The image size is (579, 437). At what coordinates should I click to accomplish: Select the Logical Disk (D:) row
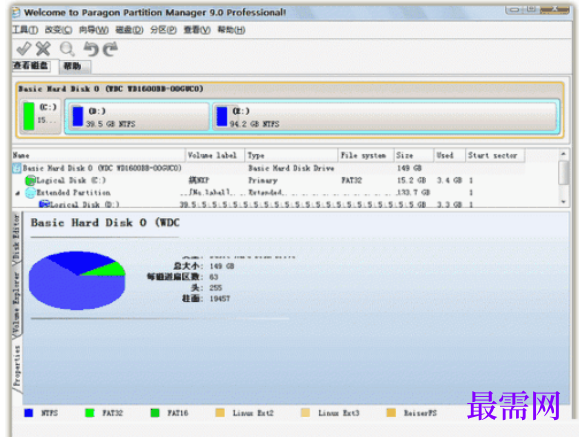[268, 204]
